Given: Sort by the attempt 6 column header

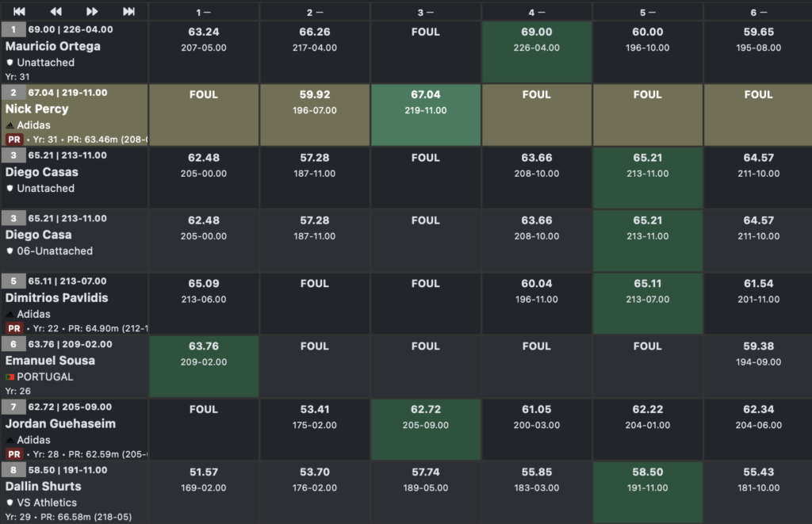Looking at the screenshot, I should 758,12.
